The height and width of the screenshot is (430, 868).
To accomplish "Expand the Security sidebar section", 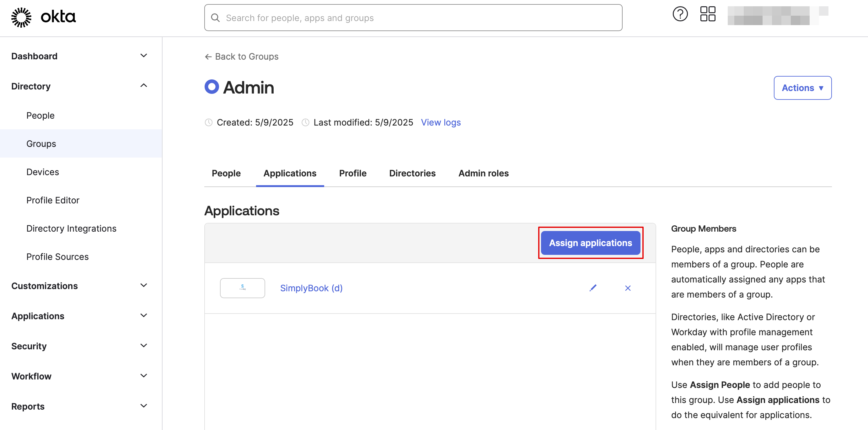I will pyautogui.click(x=143, y=346).
